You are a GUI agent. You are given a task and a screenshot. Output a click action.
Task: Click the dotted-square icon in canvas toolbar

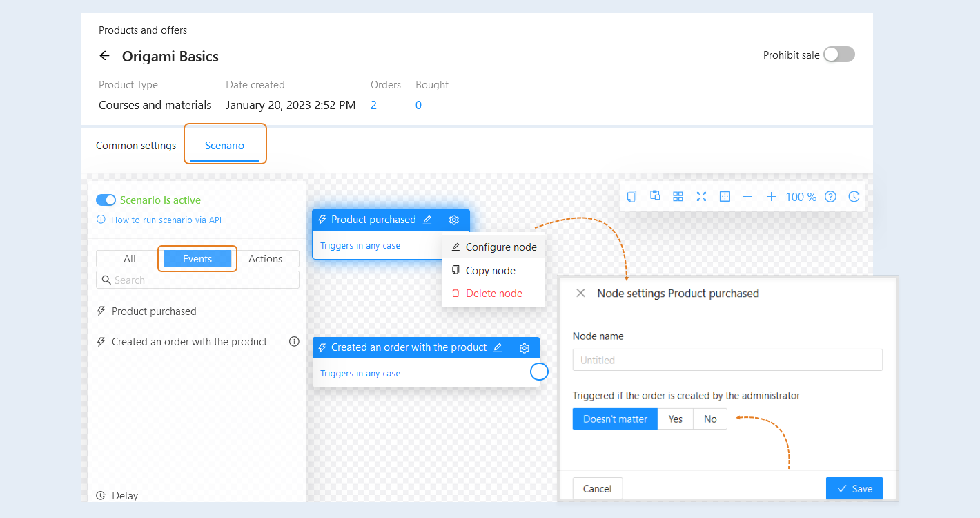(725, 196)
